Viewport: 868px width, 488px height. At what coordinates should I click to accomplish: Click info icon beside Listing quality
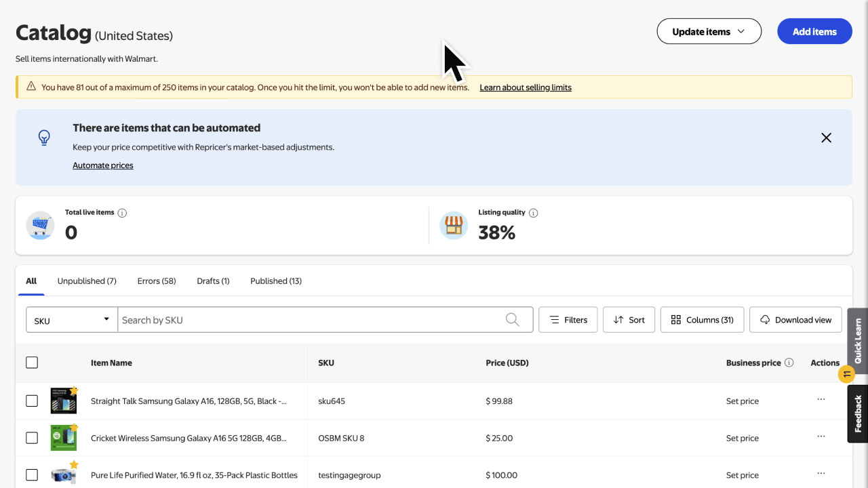[533, 213]
